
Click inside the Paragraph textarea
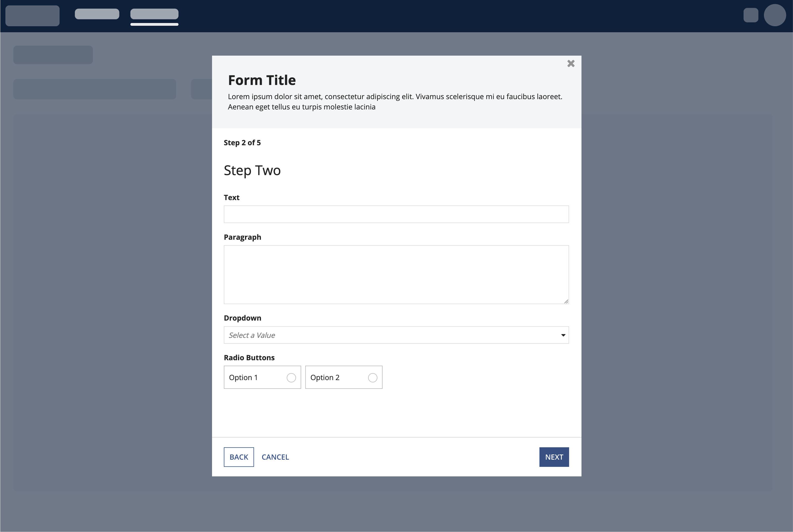pyautogui.click(x=396, y=274)
